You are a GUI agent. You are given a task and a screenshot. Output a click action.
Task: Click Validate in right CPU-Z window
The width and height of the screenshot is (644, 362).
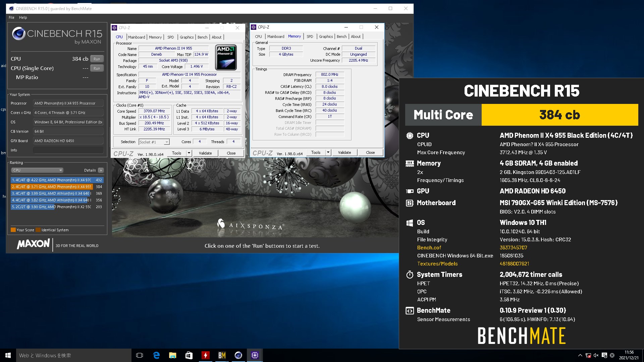[x=344, y=153]
